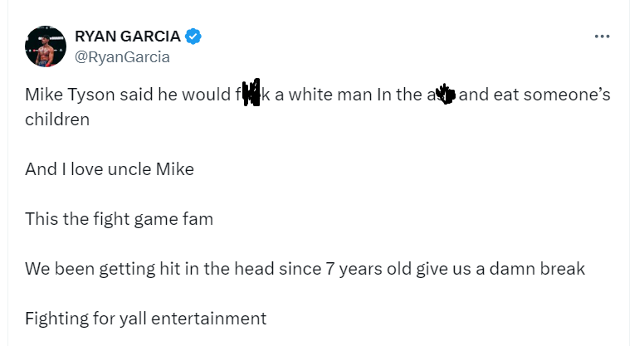
Task: Click the blue verified checkmark badge
Action: tap(193, 37)
